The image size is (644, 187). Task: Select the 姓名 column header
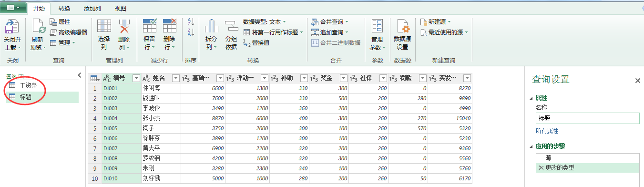click(161, 78)
